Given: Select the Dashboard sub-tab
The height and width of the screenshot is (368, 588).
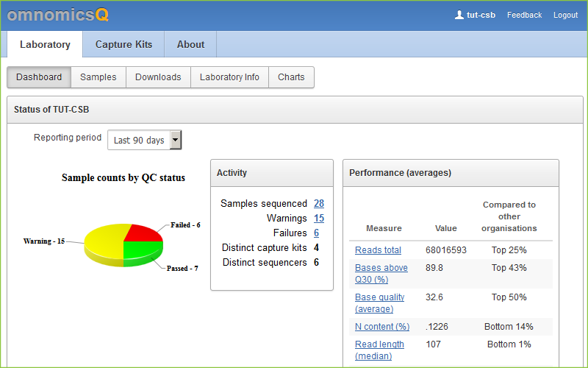Looking at the screenshot, I should point(39,77).
